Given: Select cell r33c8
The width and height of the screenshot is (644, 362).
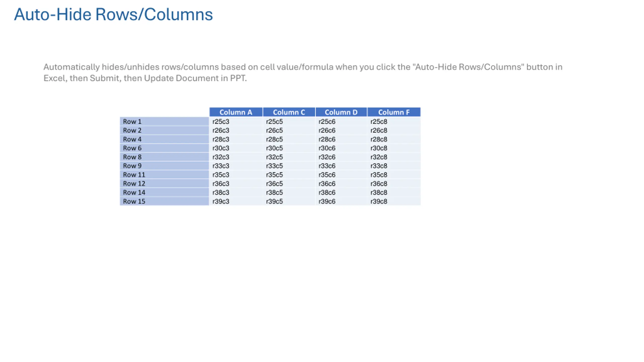Looking at the screenshot, I should [x=394, y=166].
